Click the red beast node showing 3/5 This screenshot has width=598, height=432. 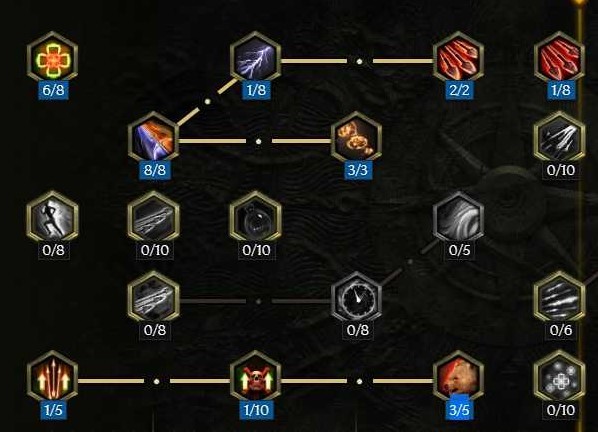(x=458, y=380)
